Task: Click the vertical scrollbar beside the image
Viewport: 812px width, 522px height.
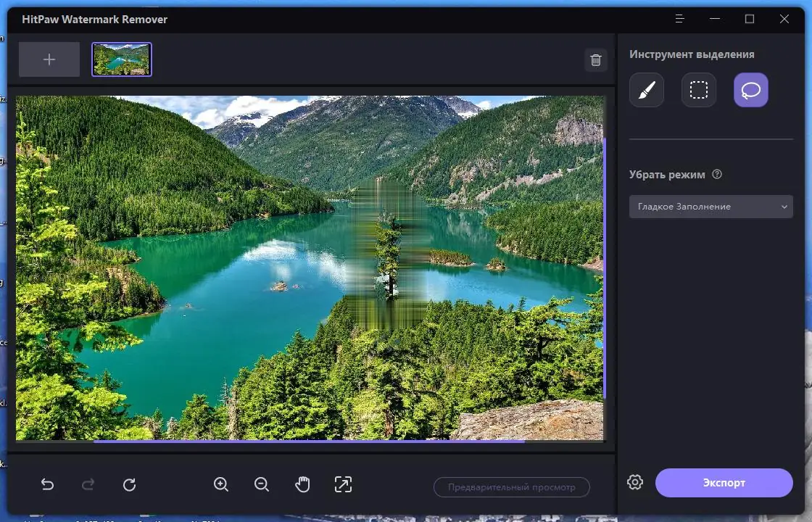Action: pyautogui.click(x=605, y=268)
